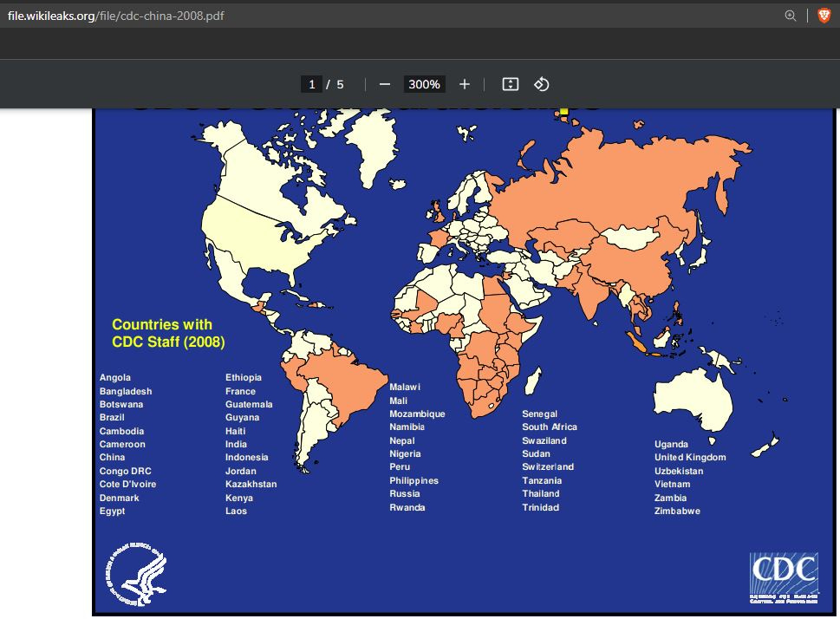Select 'Bangladesh' in the country list
Image resolution: width=840 pixels, height=619 pixels.
126,391
